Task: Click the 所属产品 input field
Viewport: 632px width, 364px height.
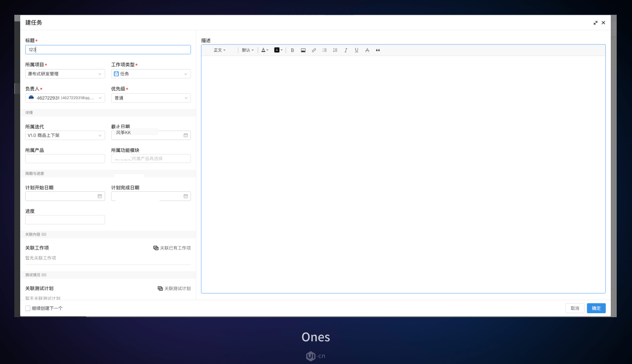Action: (x=65, y=159)
